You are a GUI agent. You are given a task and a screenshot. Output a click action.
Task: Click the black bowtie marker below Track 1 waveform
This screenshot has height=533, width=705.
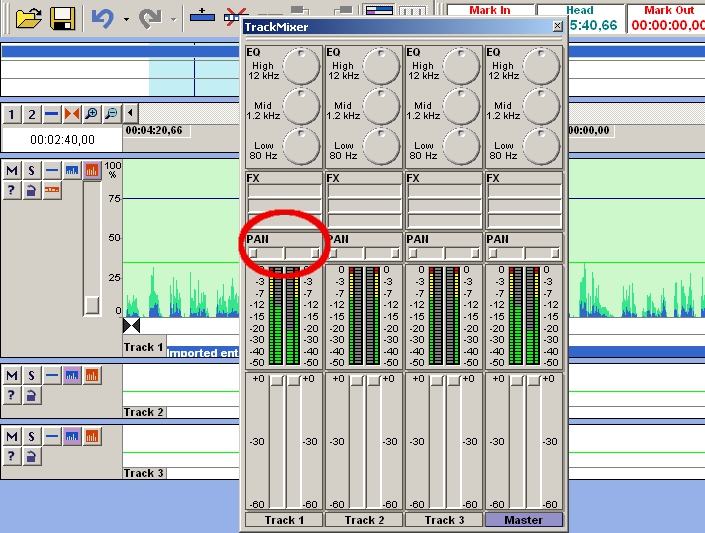click(131, 325)
